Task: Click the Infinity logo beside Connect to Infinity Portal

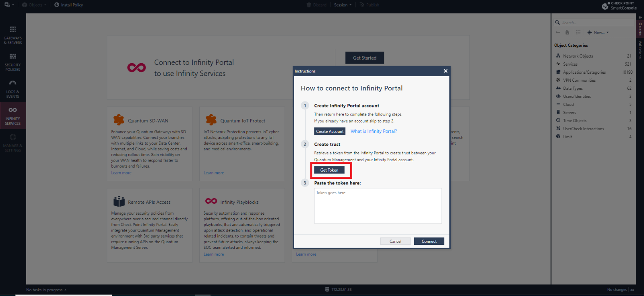Action: pos(136,68)
